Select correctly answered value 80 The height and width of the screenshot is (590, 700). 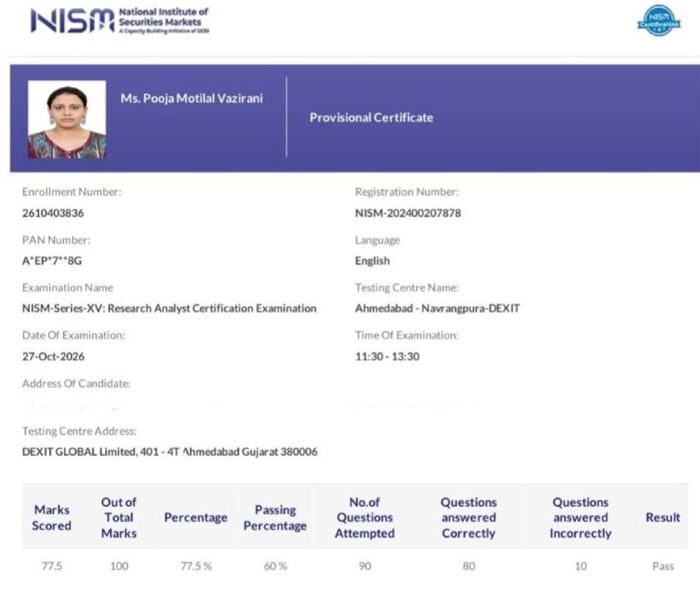tap(469, 566)
